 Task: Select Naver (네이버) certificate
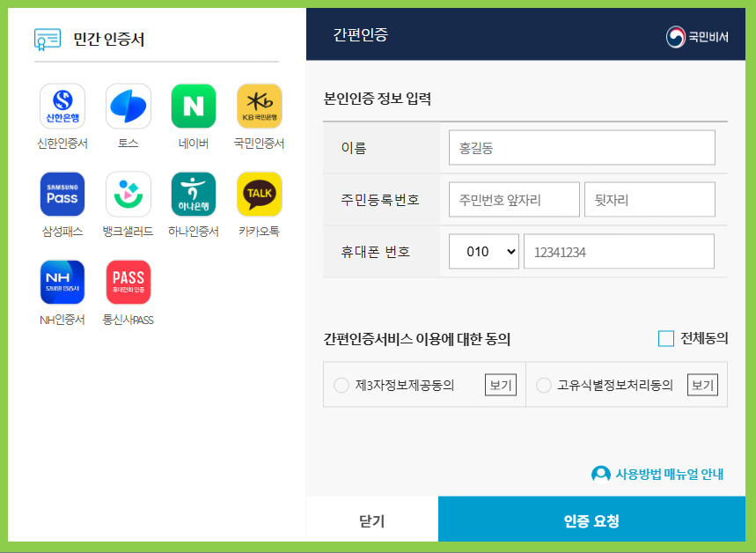click(x=194, y=105)
